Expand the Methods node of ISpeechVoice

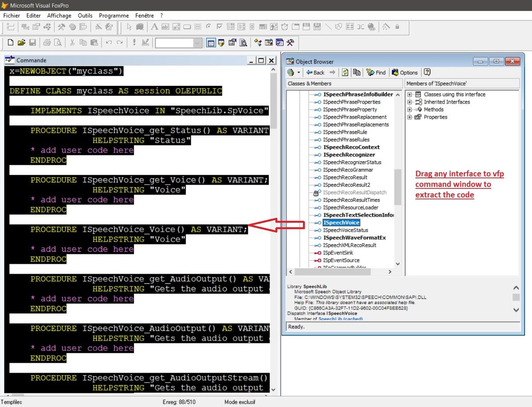[409, 109]
